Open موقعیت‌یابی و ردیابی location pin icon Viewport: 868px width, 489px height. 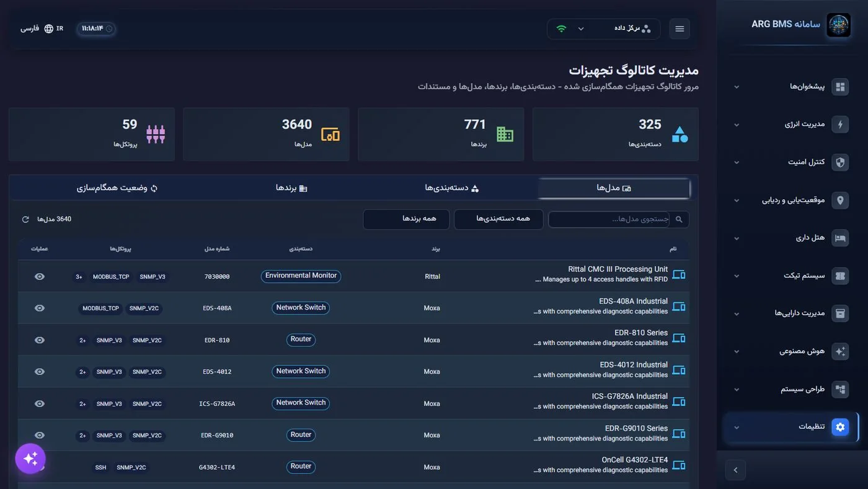[840, 200]
